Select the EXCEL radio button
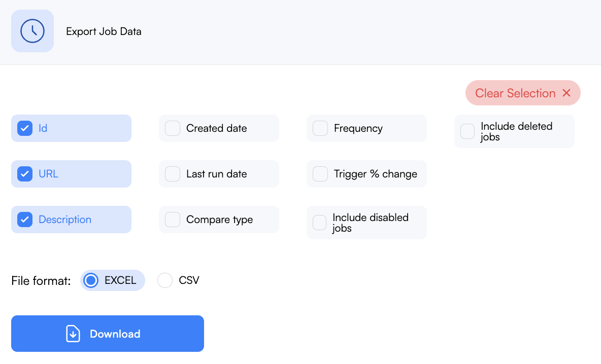 click(91, 280)
